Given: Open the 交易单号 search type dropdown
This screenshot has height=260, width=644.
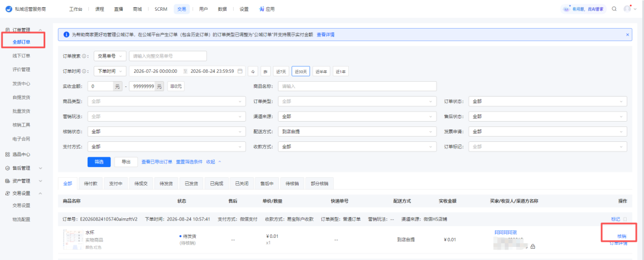Looking at the screenshot, I should pyautogui.click(x=110, y=56).
